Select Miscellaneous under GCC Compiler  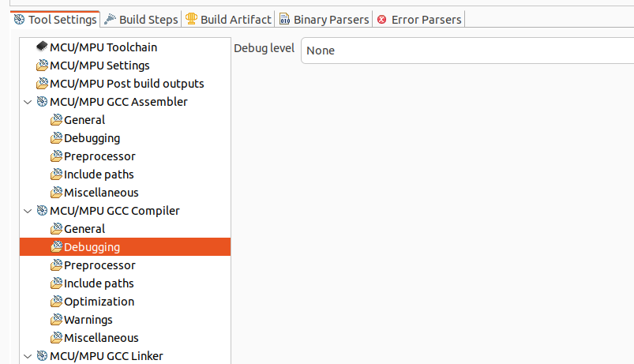click(x=100, y=338)
